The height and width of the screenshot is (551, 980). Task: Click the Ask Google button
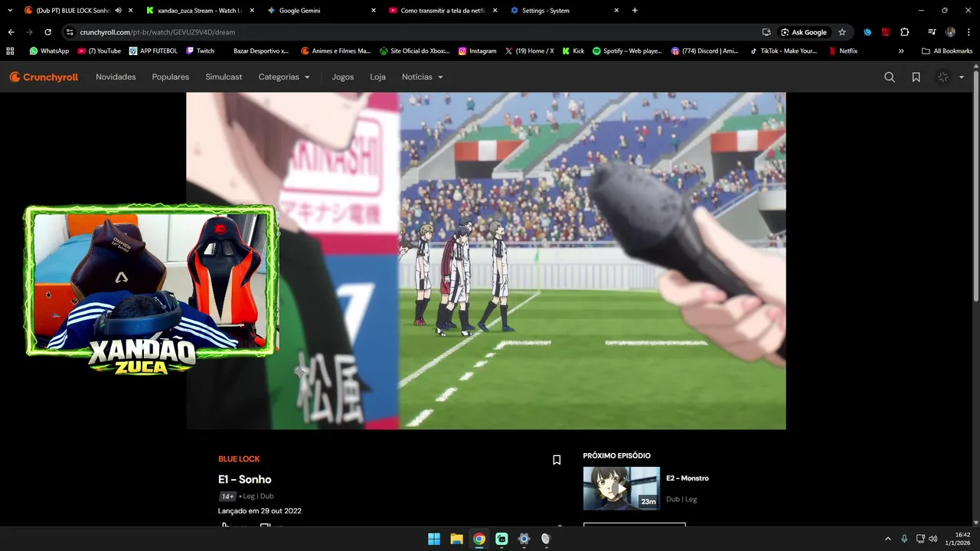pyautogui.click(x=804, y=32)
